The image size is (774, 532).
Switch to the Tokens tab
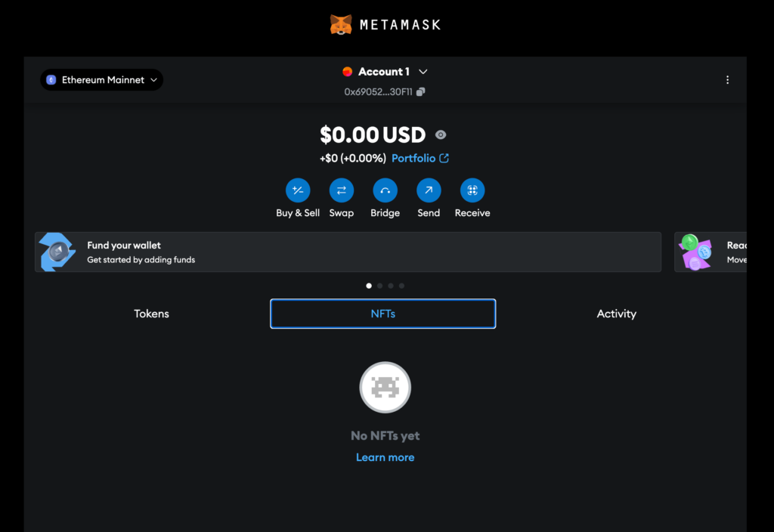click(151, 314)
